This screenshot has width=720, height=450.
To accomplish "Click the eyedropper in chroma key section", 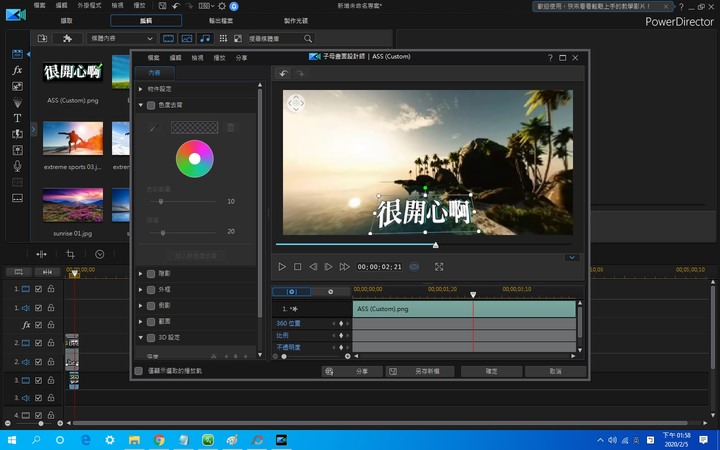I will click(x=154, y=128).
